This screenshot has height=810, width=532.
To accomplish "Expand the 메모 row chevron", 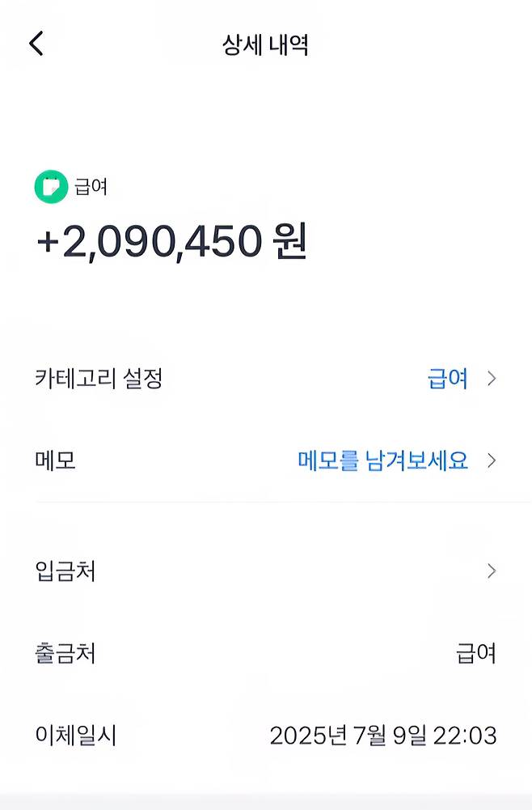I will 492,460.
